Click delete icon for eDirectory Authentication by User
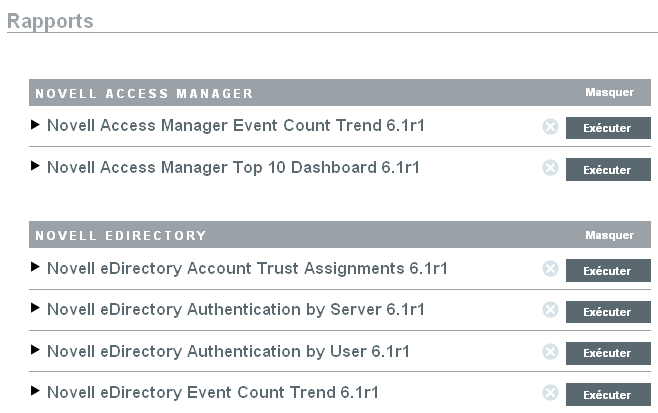Screen dimensions: 658x413 [x=550, y=352]
